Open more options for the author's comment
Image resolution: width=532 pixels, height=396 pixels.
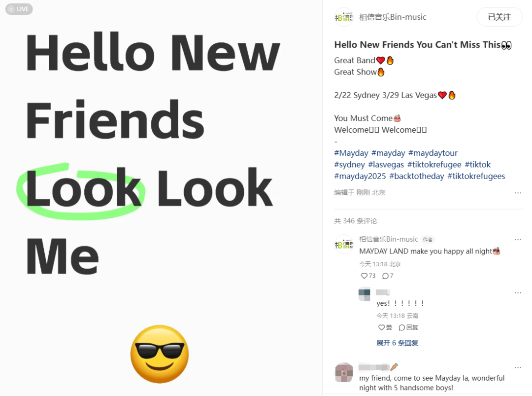coord(518,240)
